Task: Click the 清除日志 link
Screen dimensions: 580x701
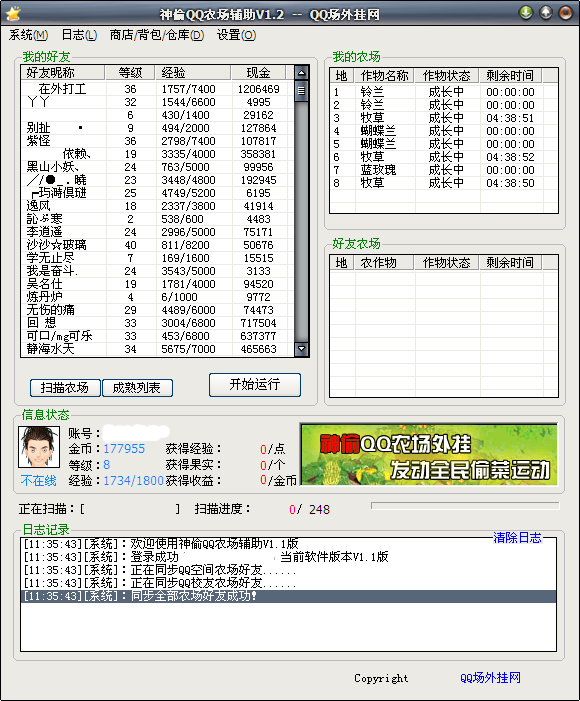Action: click(x=517, y=537)
